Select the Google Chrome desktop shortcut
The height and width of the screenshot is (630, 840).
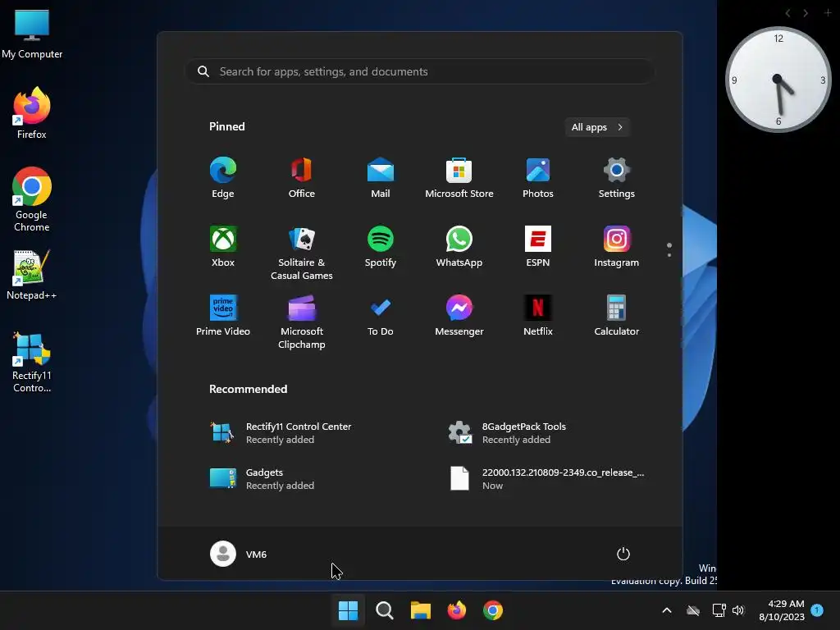coord(32,199)
